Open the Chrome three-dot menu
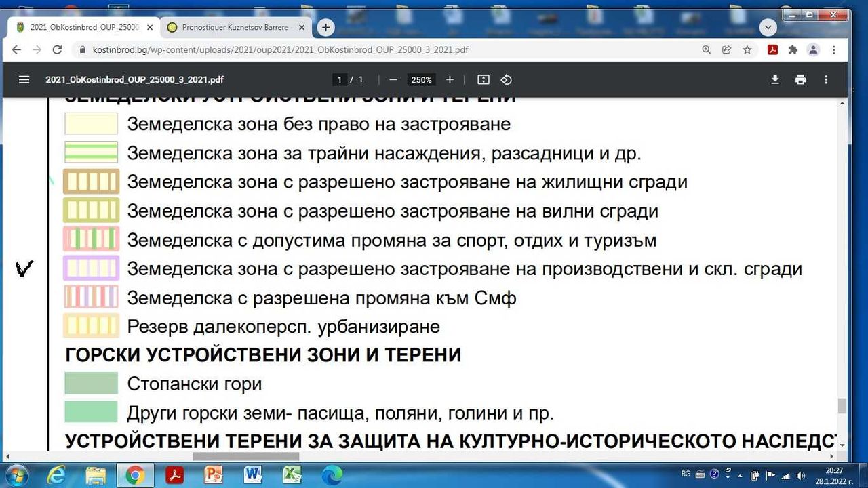Image resolution: width=868 pixels, height=488 pixels. [x=834, y=49]
